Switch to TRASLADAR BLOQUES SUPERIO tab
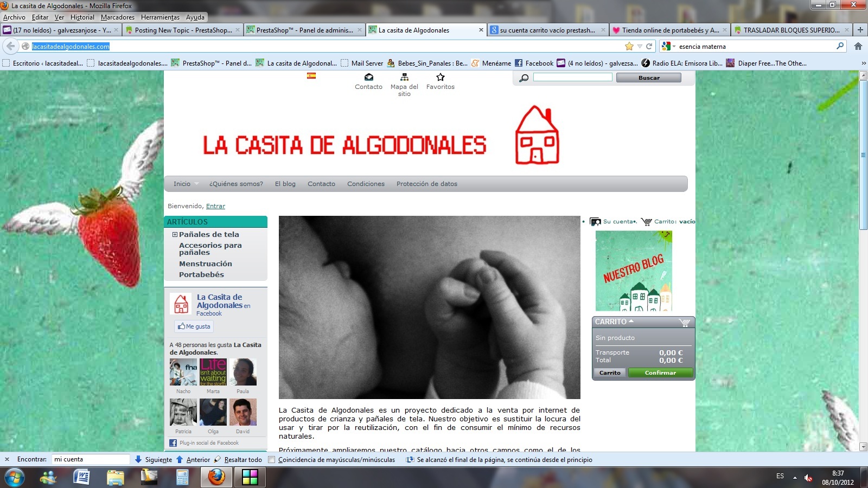Image resolution: width=868 pixels, height=488 pixels. tap(792, 30)
